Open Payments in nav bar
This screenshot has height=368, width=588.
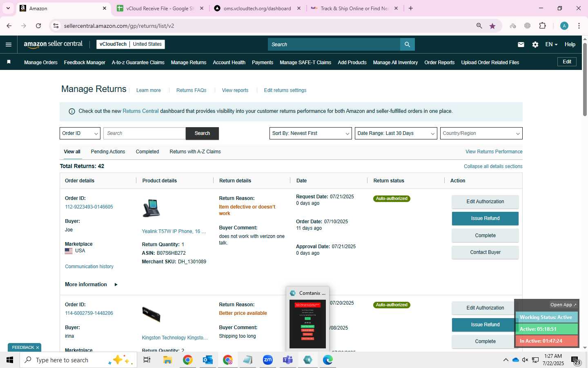tap(263, 63)
